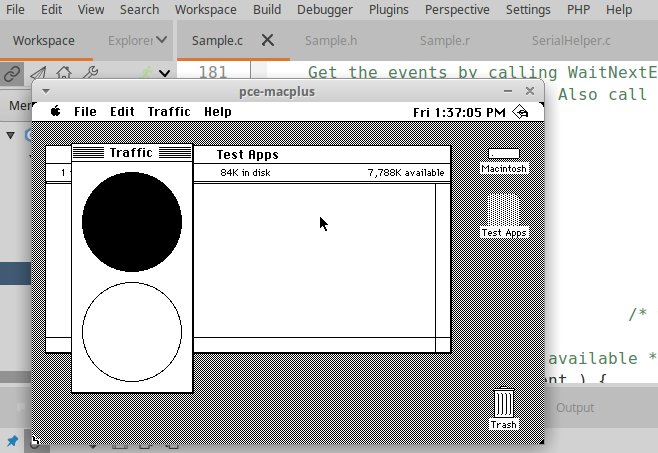Close the Sample.c editor tab
The height and width of the screenshot is (453, 658).
point(268,40)
